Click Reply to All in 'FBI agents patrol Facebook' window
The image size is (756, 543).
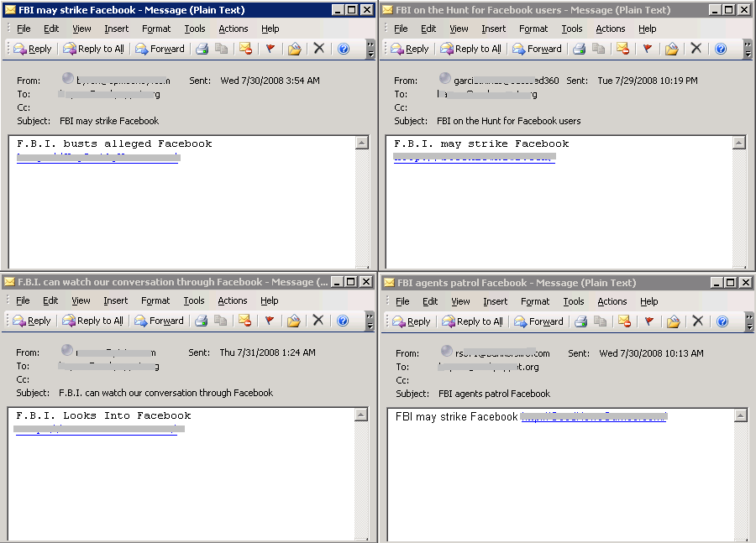click(472, 321)
